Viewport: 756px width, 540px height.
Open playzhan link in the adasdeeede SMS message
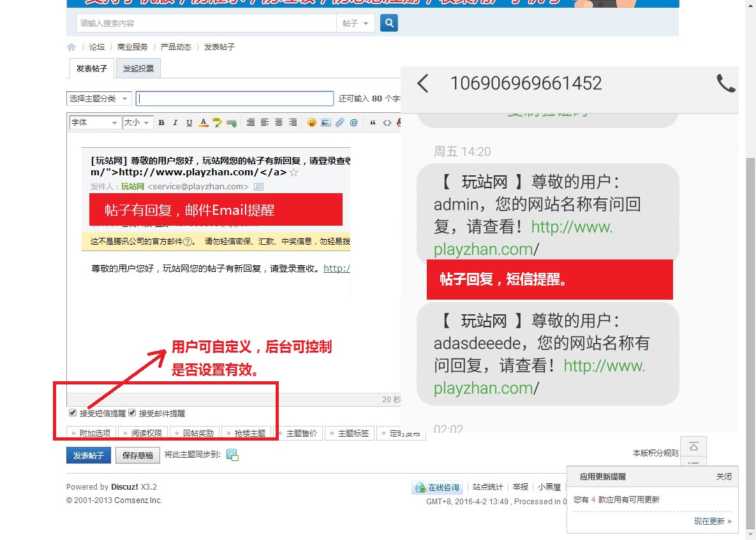tap(540, 377)
